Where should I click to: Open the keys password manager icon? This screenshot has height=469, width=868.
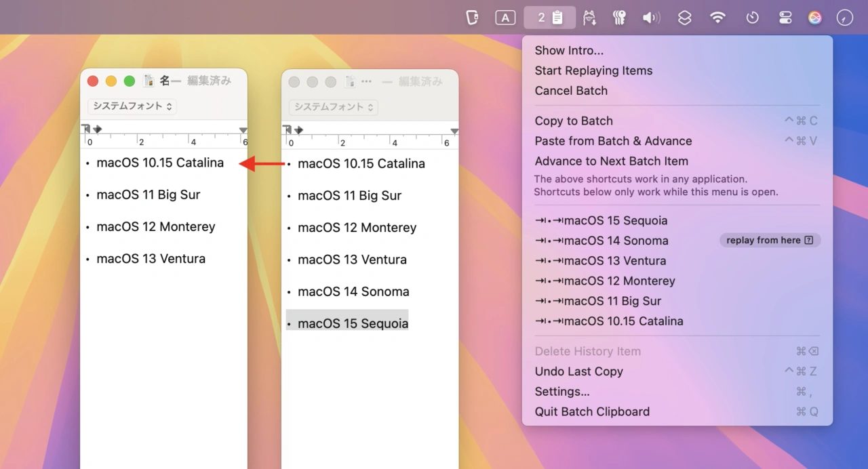(618, 18)
